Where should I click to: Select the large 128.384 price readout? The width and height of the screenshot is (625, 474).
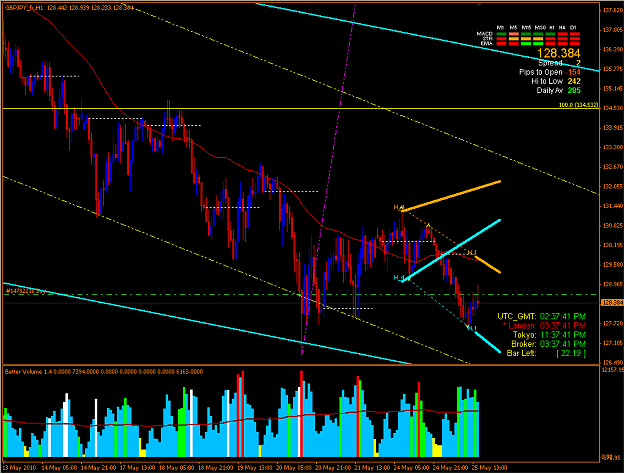(558, 53)
